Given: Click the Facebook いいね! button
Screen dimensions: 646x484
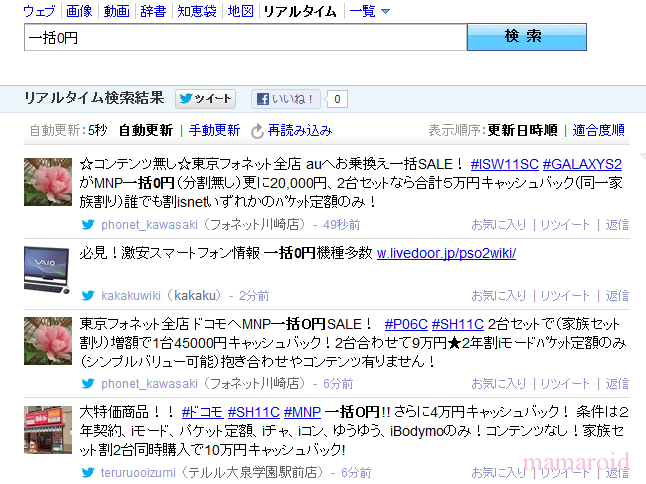Looking at the screenshot, I should [286, 99].
